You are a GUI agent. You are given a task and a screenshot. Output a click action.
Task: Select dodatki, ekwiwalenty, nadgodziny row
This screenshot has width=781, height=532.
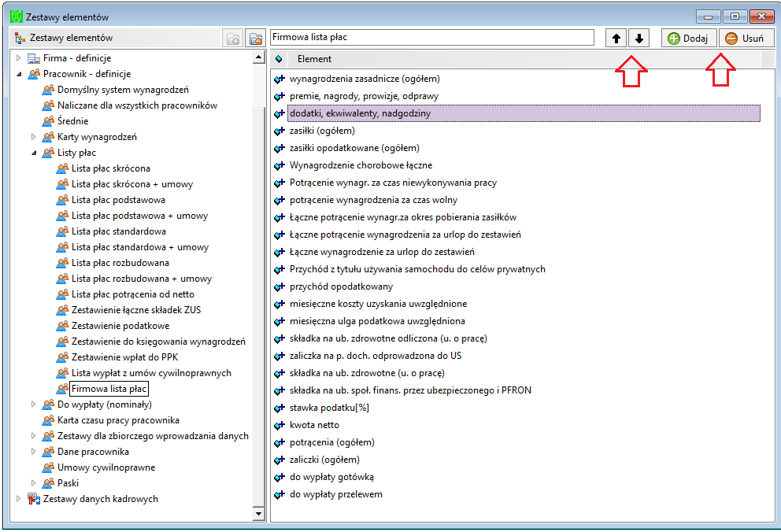(x=524, y=113)
